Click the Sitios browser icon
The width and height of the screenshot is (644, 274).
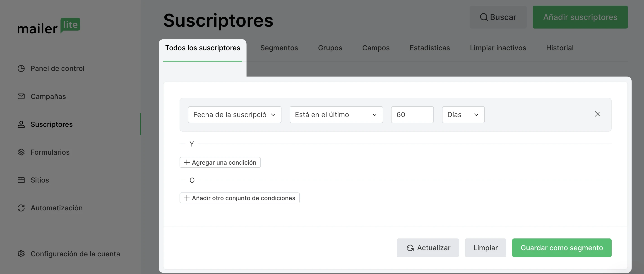click(21, 180)
